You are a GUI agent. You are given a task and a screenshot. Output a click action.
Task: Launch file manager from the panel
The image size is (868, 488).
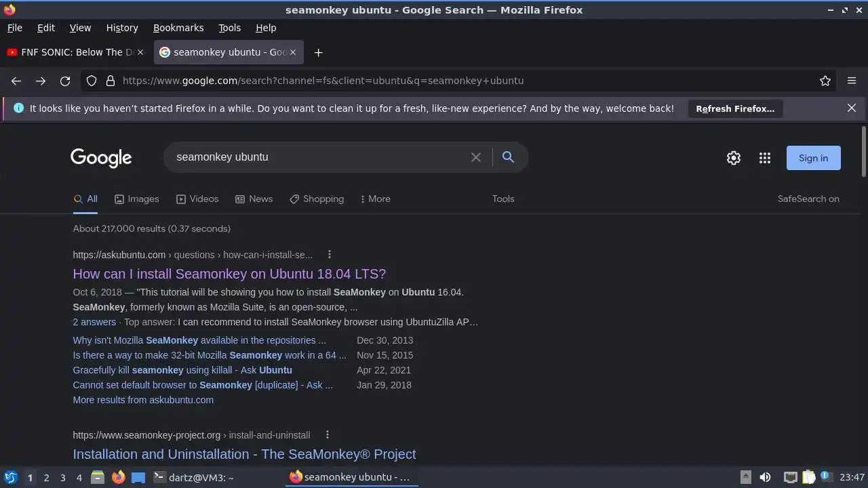98,477
